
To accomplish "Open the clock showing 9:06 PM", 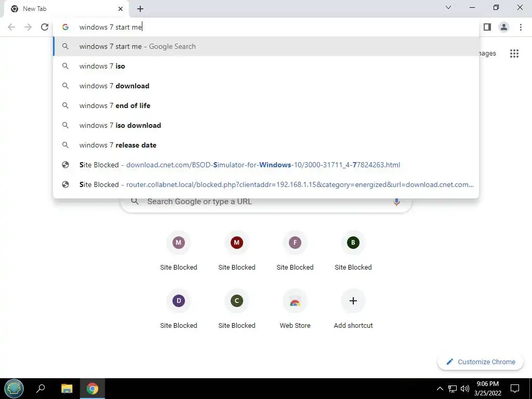I will [x=487, y=389].
